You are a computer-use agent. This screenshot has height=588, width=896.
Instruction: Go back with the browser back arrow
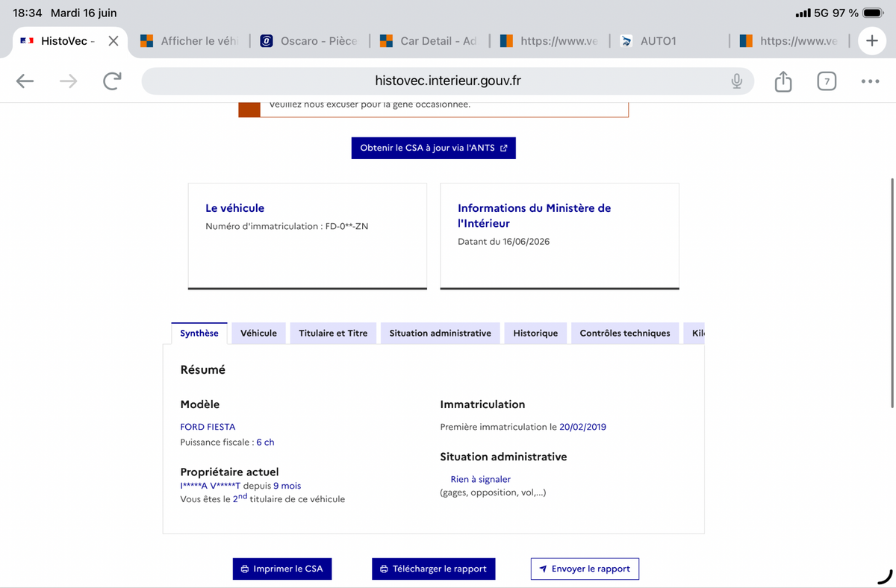click(x=25, y=81)
